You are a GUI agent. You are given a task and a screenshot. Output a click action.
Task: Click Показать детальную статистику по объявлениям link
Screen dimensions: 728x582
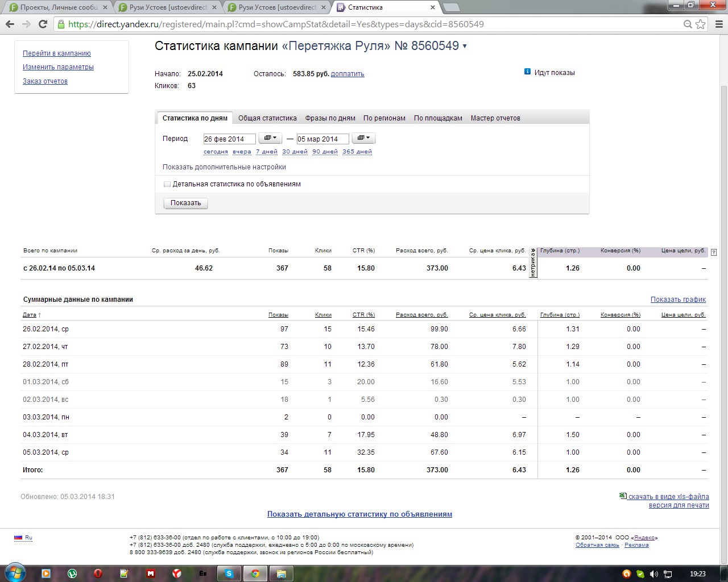[359, 514]
